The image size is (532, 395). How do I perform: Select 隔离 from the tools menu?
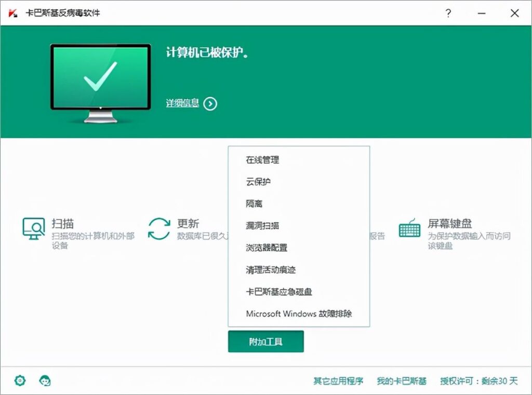click(253, 203)
